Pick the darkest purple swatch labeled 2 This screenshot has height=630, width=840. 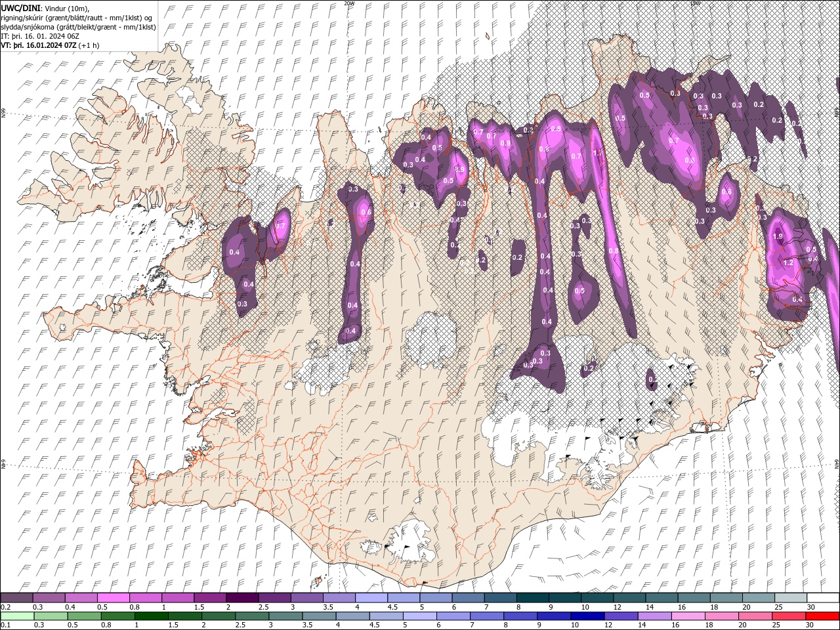coord(241,598)
